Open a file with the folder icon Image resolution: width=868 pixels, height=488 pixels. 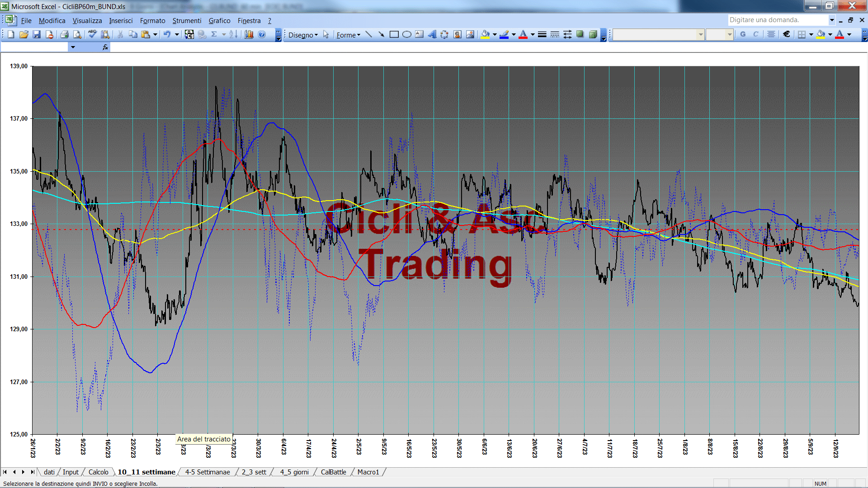point(24,34)
